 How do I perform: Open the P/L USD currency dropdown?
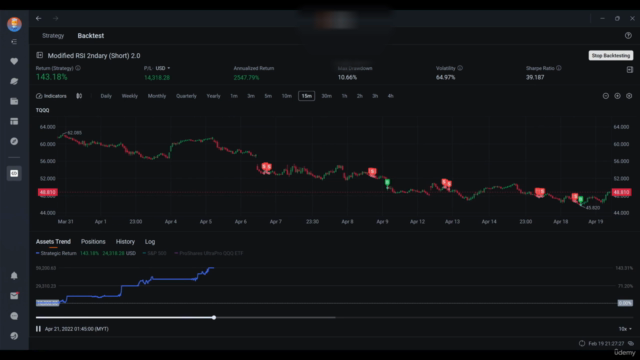click(x=162, y=68)
